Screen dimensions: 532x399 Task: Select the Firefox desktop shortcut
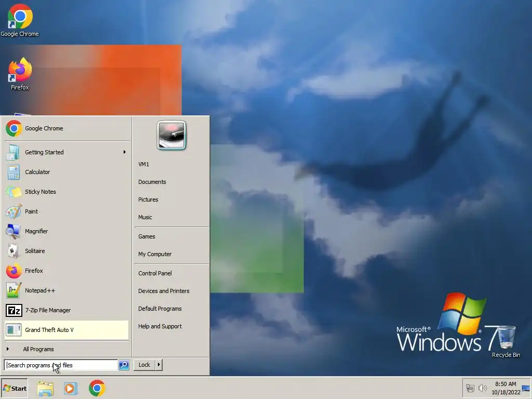coord(20,74)
